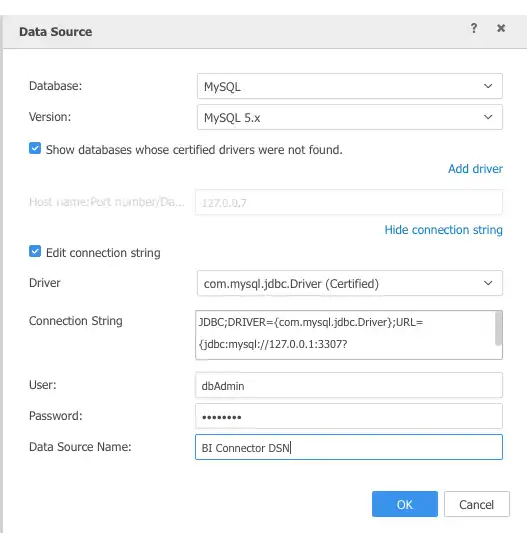Click the Version: label
Viewport: 527px width, 548px height.
pyautogui.click(x=50, y=117)
